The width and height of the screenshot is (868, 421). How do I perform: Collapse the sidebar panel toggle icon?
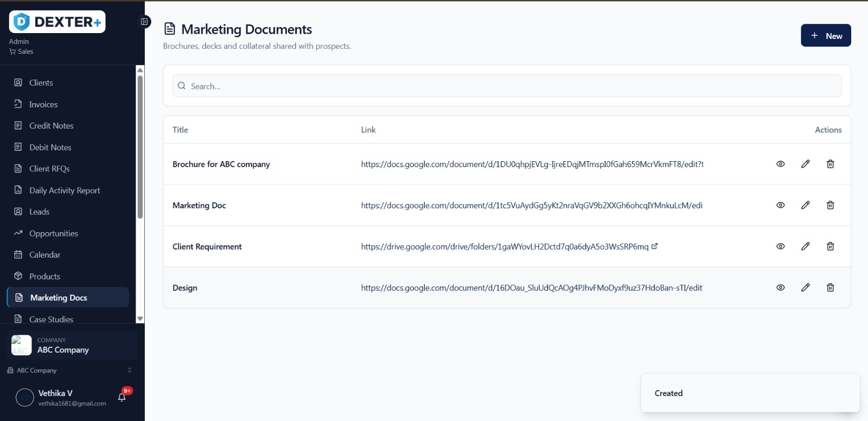pos(144,22)
